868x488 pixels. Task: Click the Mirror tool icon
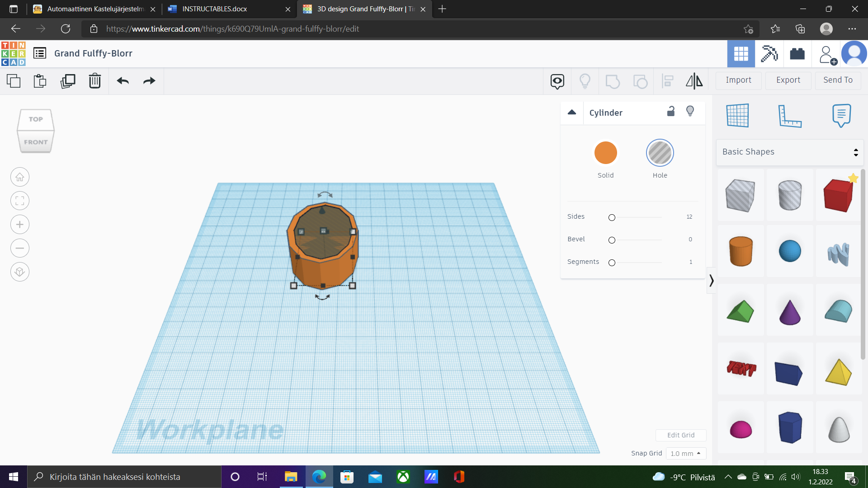tap(694, 81)
